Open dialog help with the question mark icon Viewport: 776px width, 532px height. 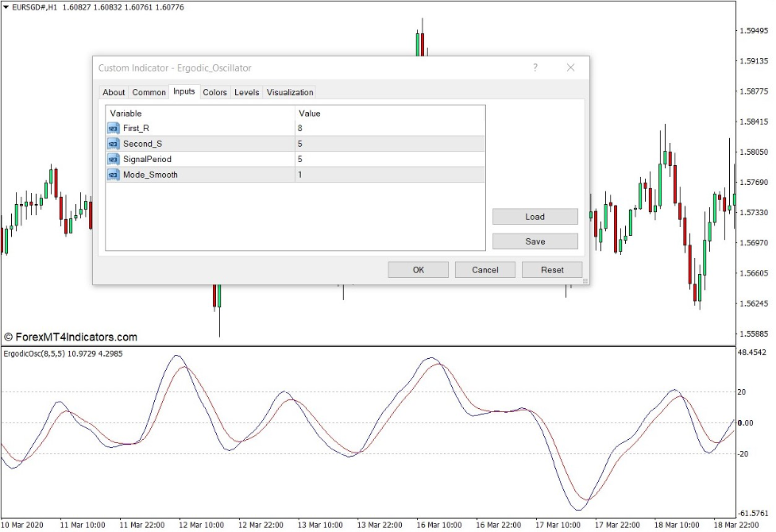(x=535, y=67)
